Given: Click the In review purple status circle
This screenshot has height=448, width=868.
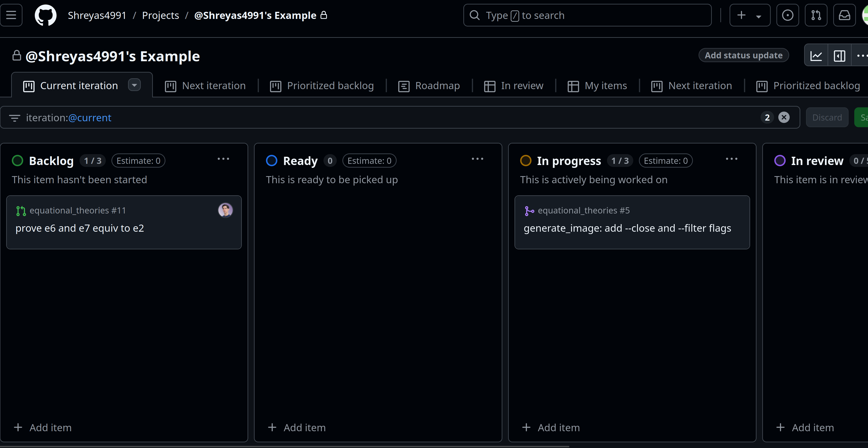Looking at the screenshot, I should 780,161.
